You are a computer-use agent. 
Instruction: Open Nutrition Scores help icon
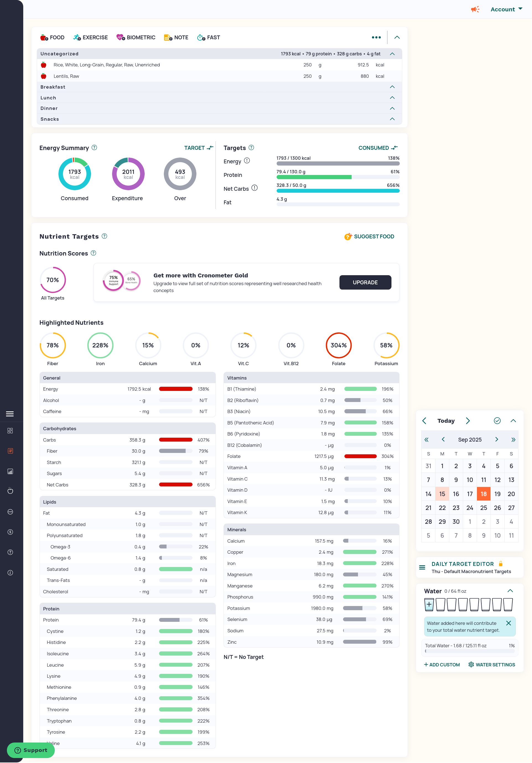tap(94, 253)
